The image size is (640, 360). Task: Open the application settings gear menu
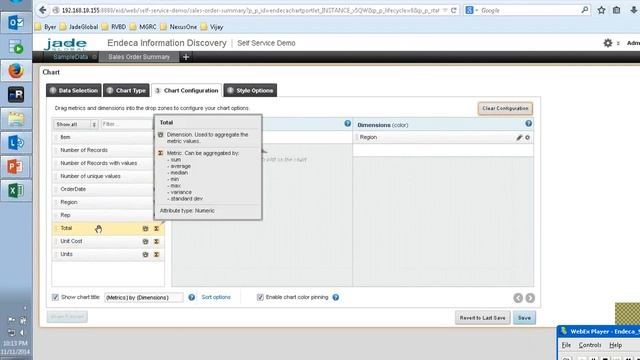[x=608, y=43]
